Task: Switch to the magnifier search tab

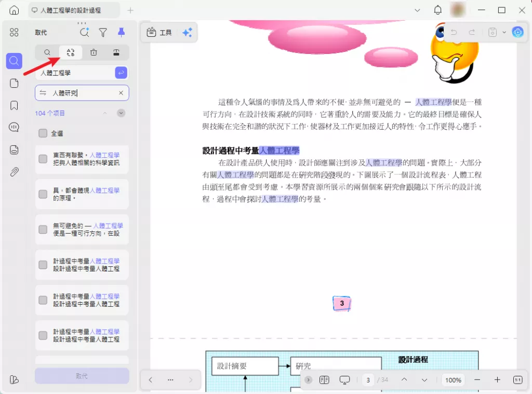Action: click(x=47, y=52)
